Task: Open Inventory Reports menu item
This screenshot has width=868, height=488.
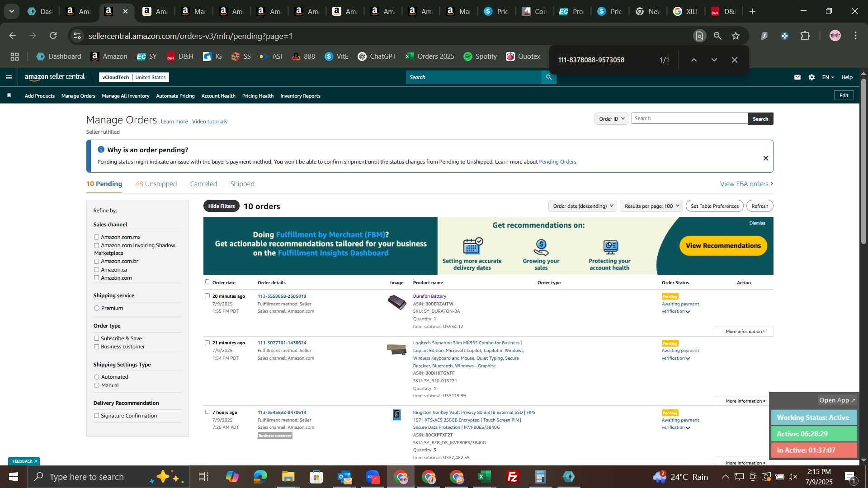Action: pos(300,96)
